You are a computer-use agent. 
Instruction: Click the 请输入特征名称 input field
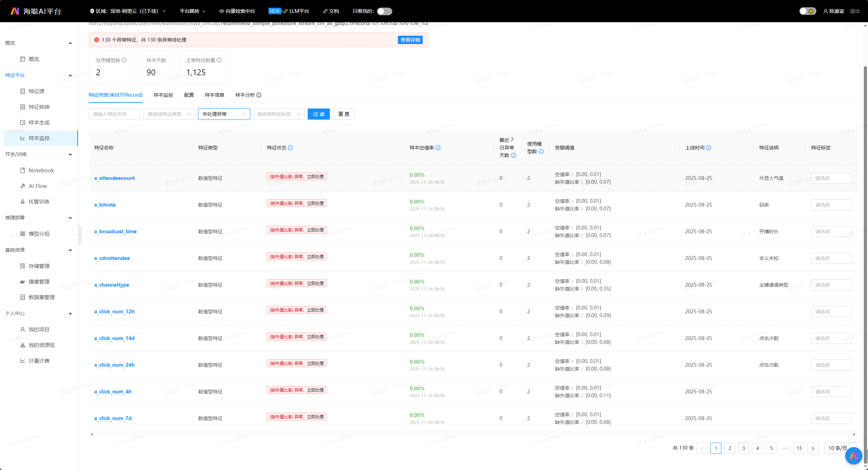(114, 114)
